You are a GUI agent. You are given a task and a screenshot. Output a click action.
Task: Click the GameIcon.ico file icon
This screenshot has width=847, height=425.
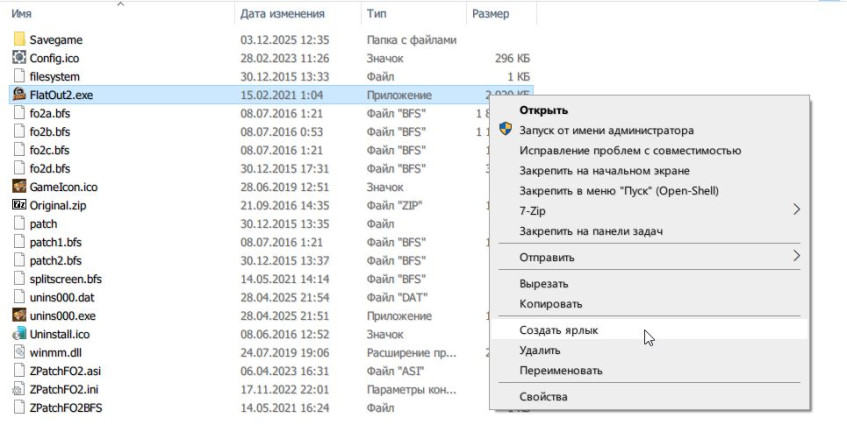[19, 186]
